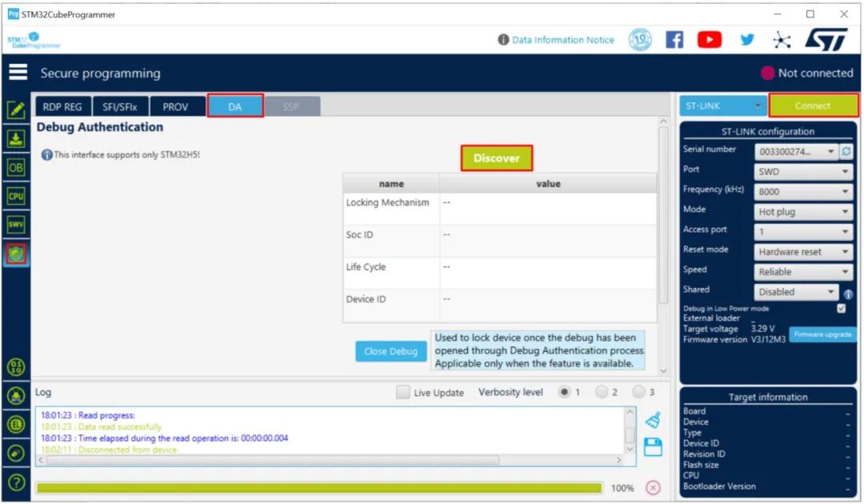Screen dimensions: 864x504
Task: Open the Twitter page icon
Action: coord(747,40)
